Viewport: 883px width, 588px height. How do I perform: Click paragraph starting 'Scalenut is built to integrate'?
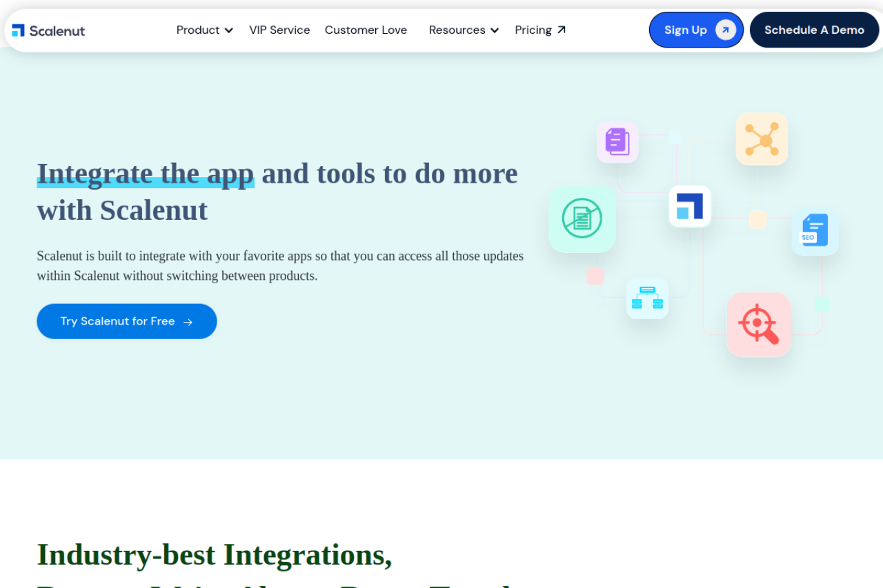280,266
